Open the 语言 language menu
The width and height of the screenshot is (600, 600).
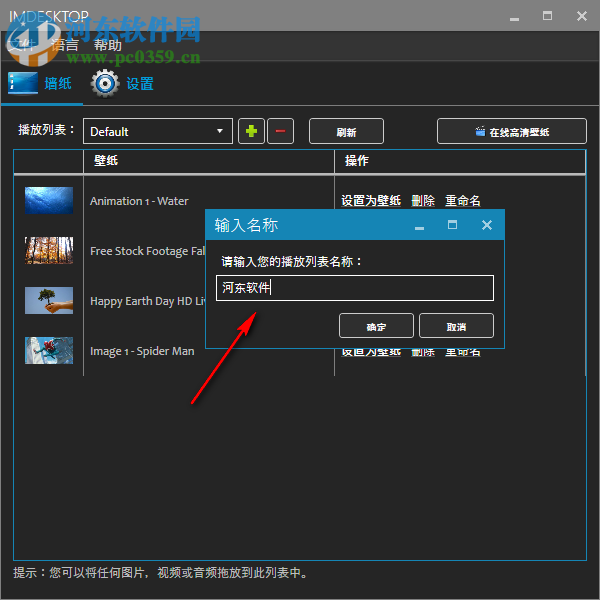pos(65,45)
